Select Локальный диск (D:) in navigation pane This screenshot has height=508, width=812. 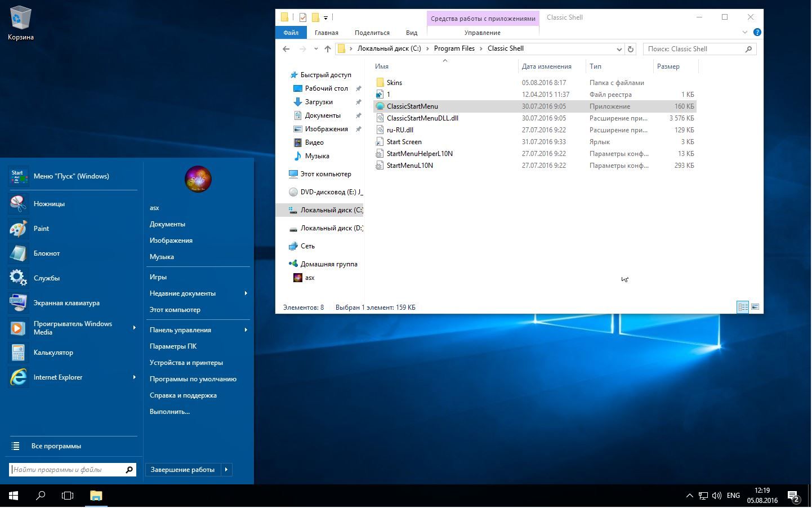coord(325,228)
